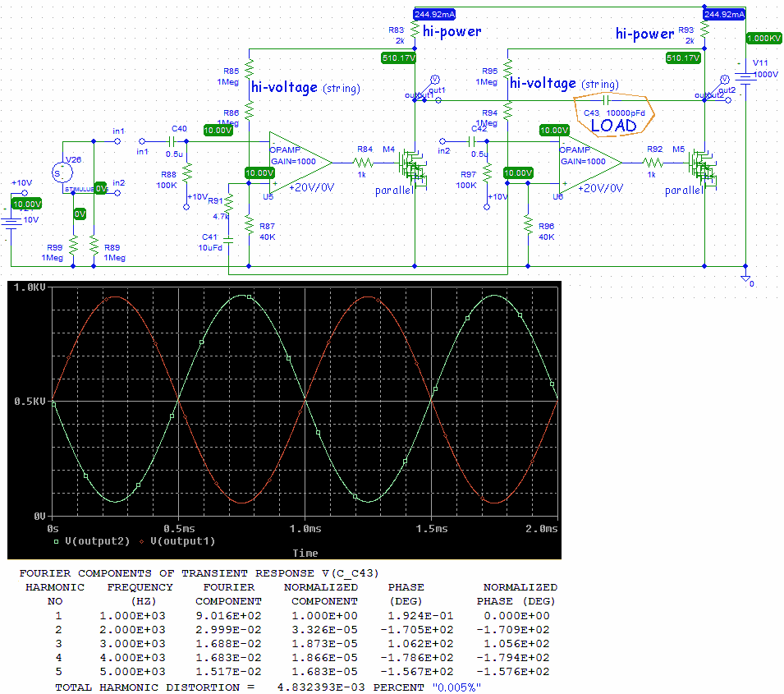Select the hi-voltage (string) note near R95
Viewport: 784px width, 694px height.
point(565,84)
